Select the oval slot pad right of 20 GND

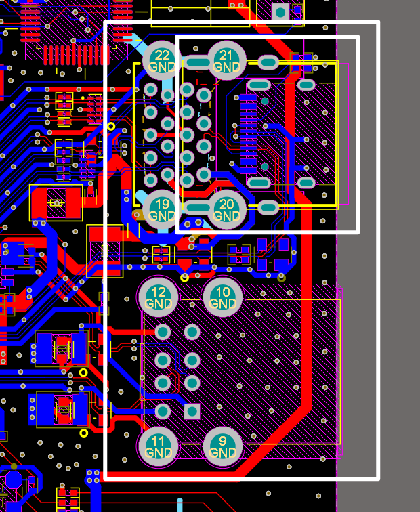coord(268,207)
